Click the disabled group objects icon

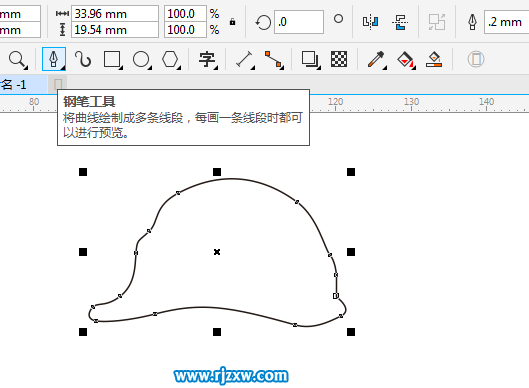coord(437,22)
